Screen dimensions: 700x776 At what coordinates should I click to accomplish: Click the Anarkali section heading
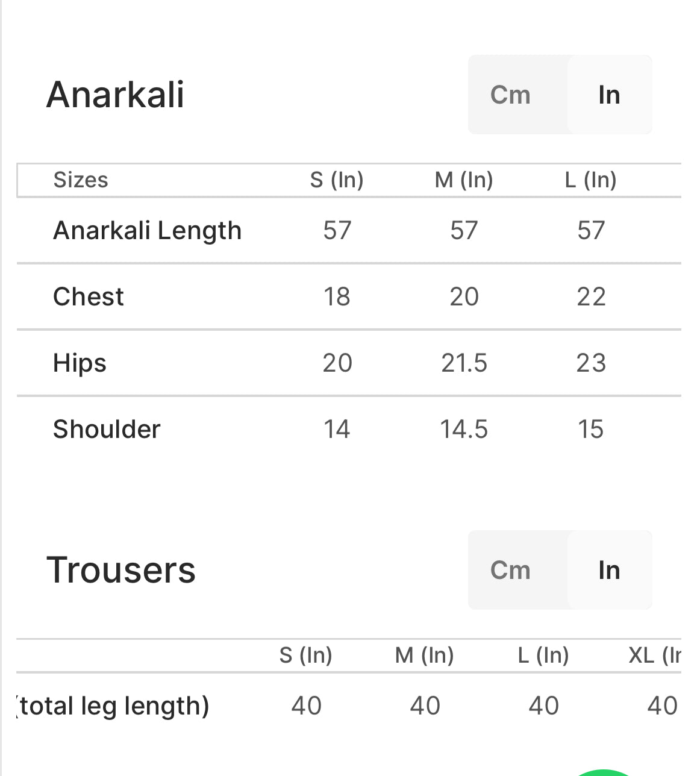[x=115, y=95]
